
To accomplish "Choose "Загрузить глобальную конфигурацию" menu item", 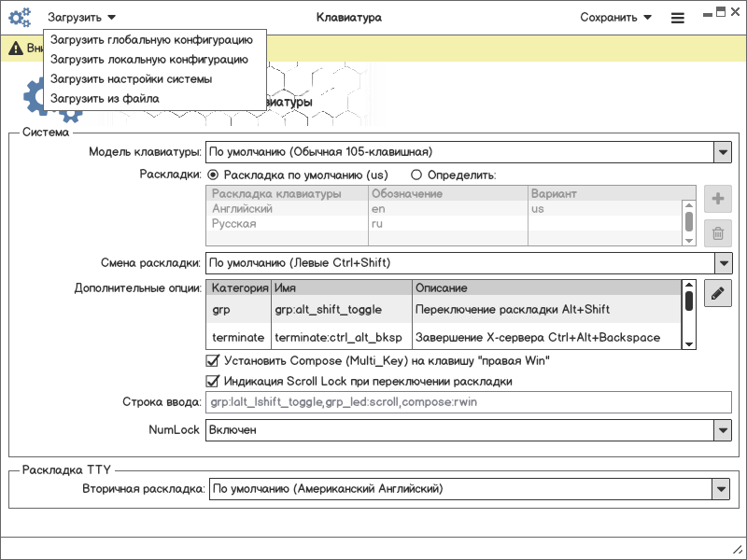I will (x=151, y=40).
